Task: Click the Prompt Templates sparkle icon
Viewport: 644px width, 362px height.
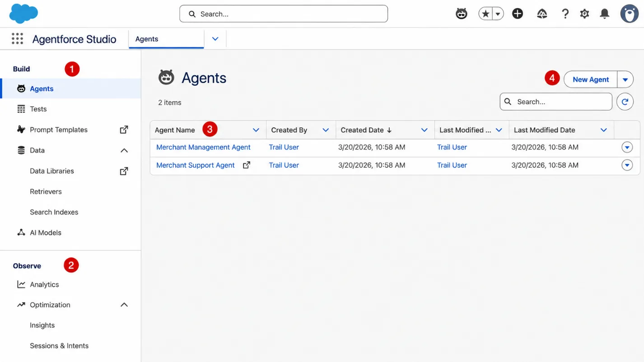Action: 21,130
